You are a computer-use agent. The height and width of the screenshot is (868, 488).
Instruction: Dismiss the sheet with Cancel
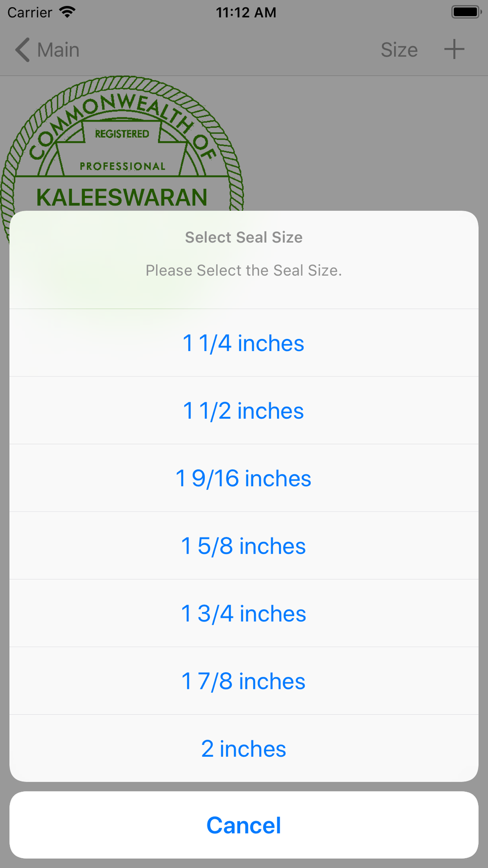[x=244, y=825]
